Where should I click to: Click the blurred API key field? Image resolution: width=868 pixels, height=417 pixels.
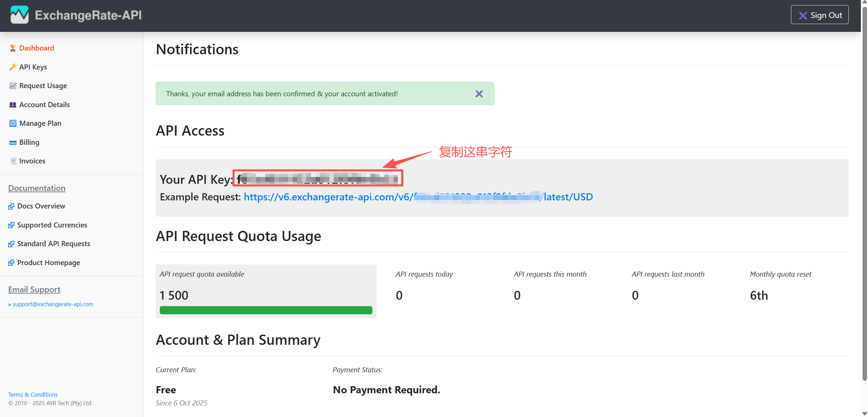pos(317,178)
